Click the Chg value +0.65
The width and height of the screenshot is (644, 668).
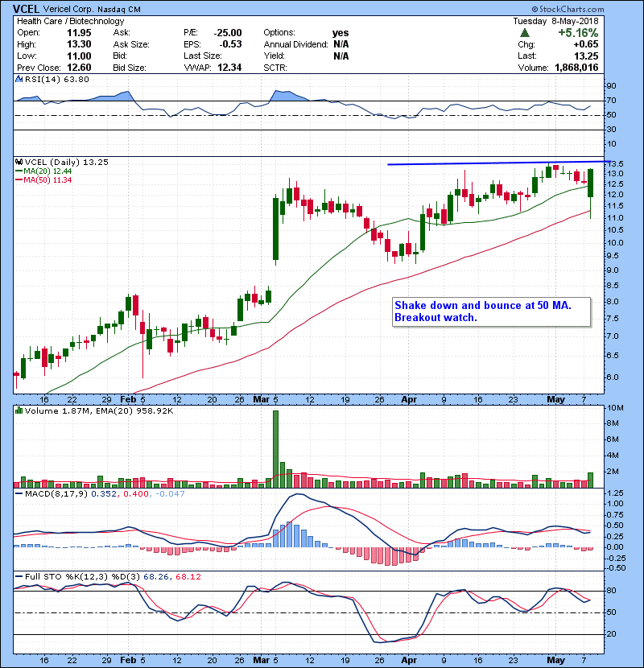click(585, 44)
